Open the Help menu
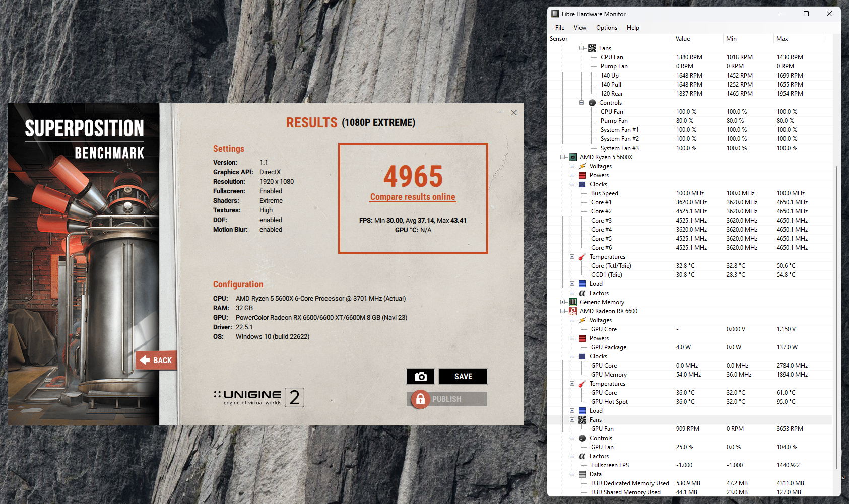 (633, 28)
